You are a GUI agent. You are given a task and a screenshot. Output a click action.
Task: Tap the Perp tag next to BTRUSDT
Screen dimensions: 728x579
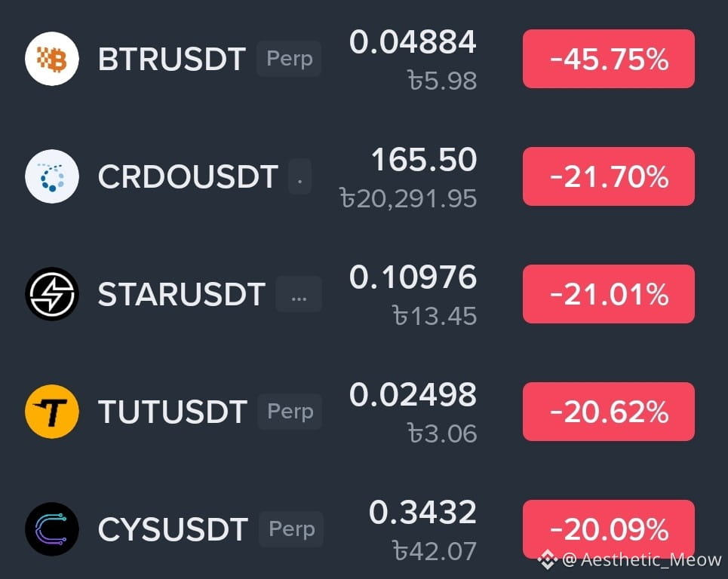click(289, 59)
